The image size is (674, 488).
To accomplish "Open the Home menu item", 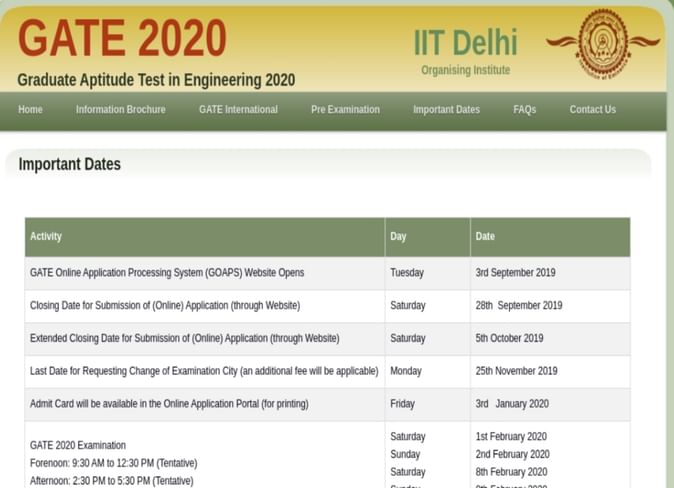I will coord(30,110).
